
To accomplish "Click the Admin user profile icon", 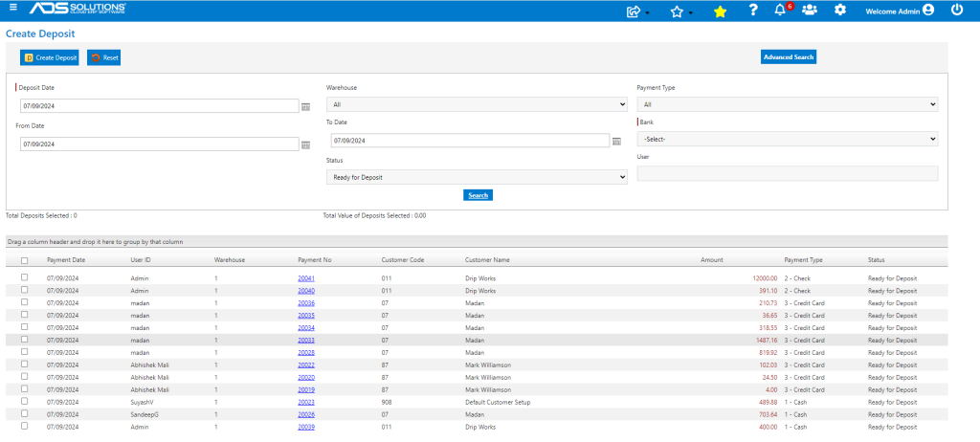I will [x=928, y=10].
